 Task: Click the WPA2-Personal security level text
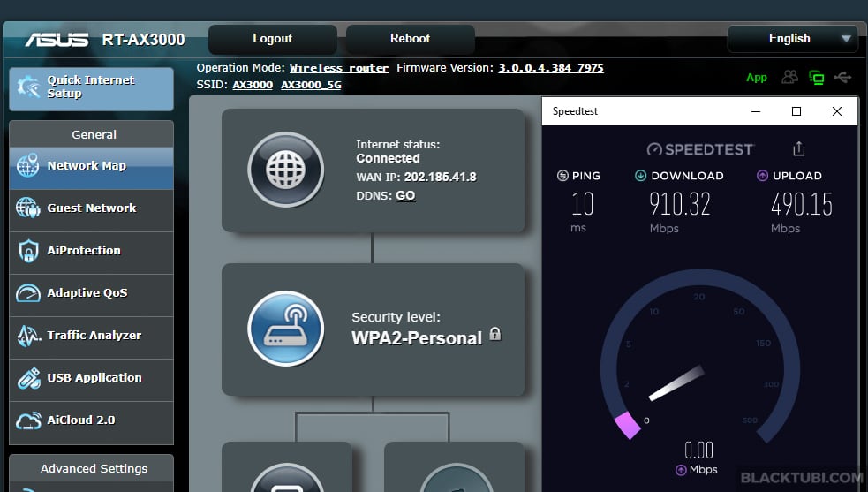pos(416,338)
